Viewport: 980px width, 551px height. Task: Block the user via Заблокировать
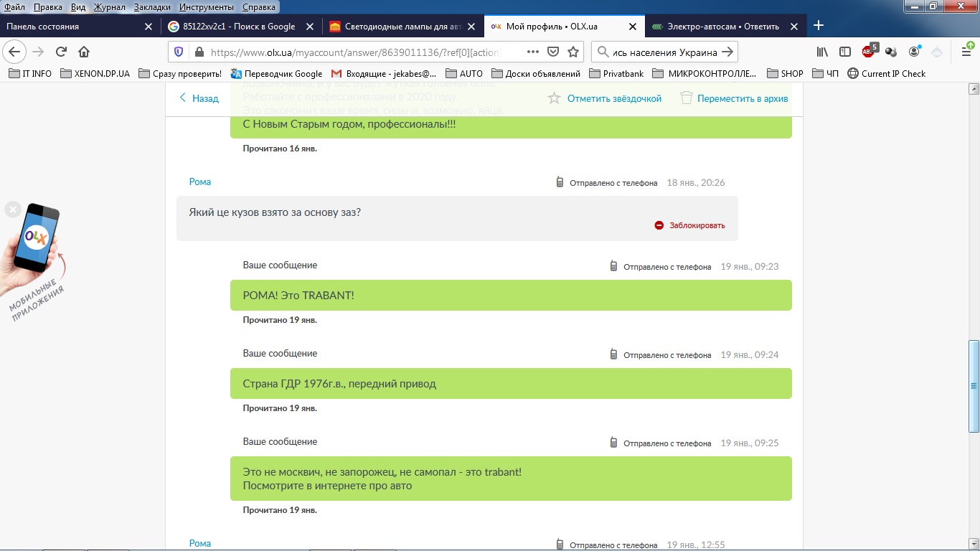[x=689, y=225]
